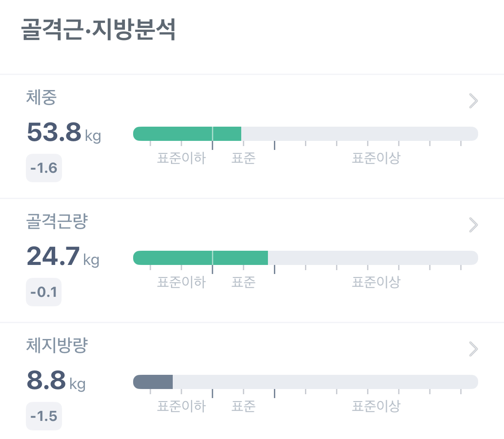This screenshot has width=504, height=439.
Task: Click 표준이상 label under 체중 bar
Action: tap(376, 158)
